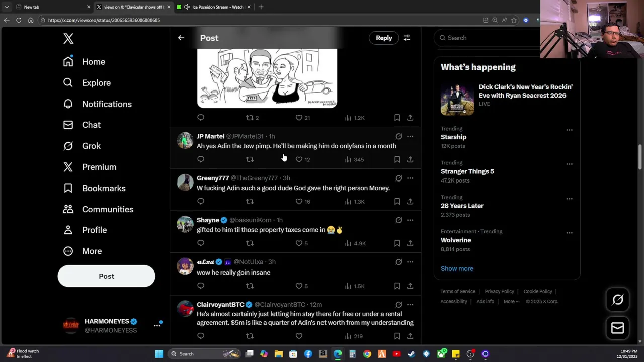Open Profile in sidebar
The height and width of the screenshot is (362, 644).
85,230
